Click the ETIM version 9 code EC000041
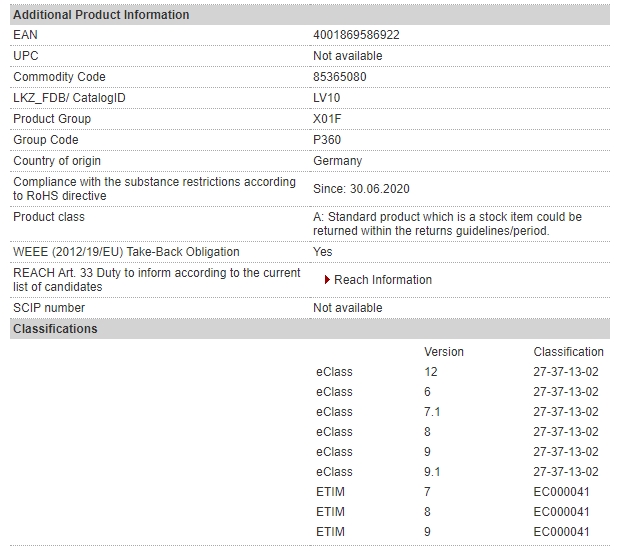The height and width of the screenshot is (553, 619). (561, 532)
